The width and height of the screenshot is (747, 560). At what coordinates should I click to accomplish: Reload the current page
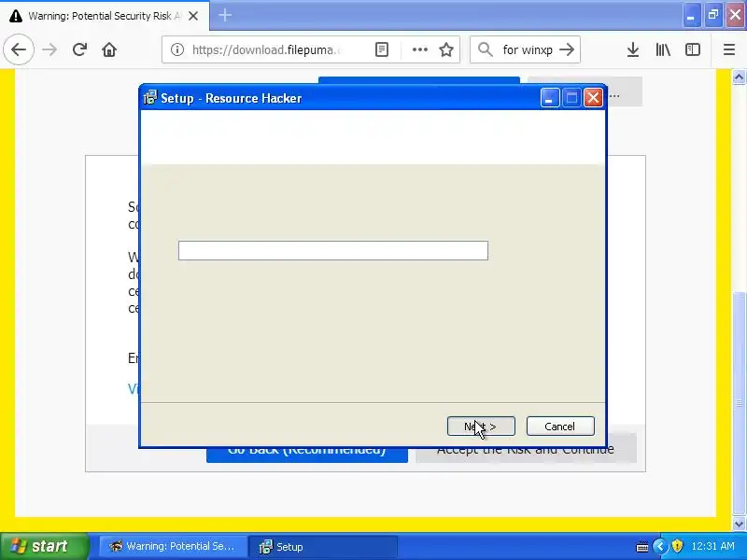click(x=79, y=49)
